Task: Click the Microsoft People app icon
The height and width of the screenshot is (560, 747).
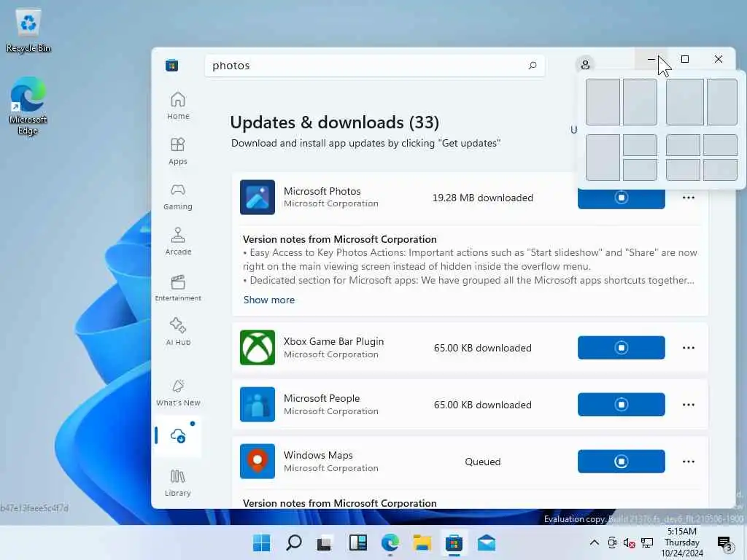Action: [x=258, y=404]
